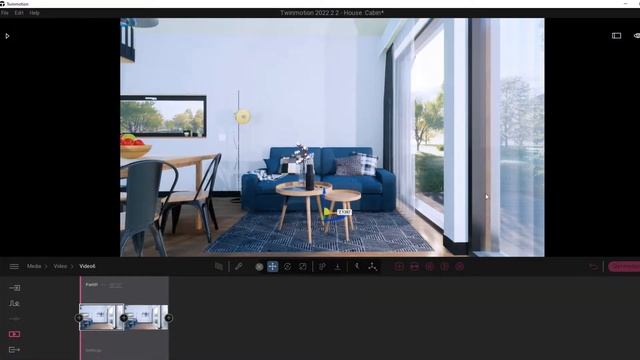This screenshot has width=640, height=360.
Task: Click the viewport layout rectangle icon
Action: click(616, 36)
